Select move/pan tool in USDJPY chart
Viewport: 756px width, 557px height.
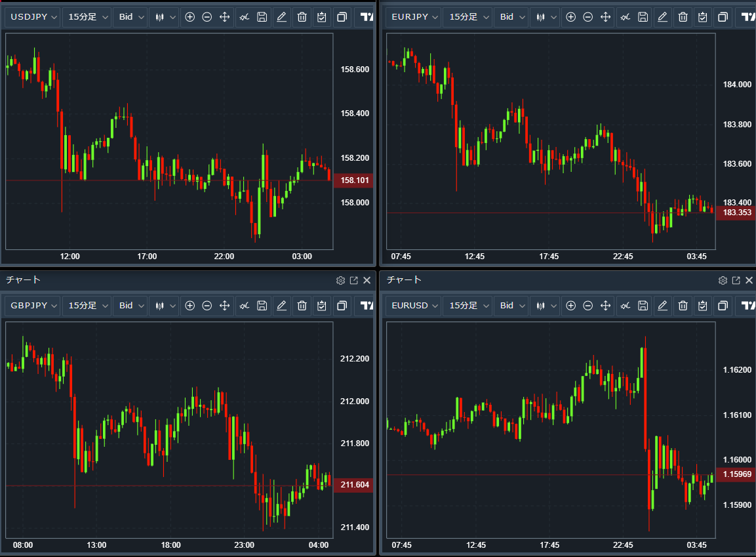[224, 17]
